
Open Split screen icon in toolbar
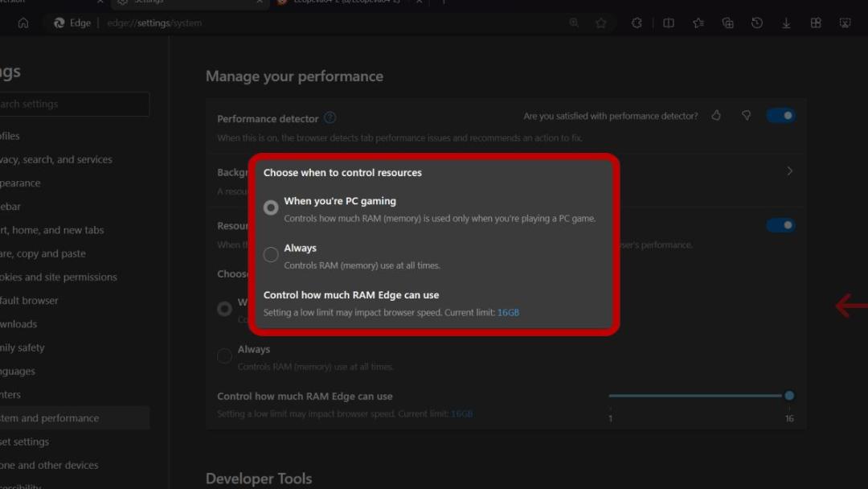coord(669,23)
